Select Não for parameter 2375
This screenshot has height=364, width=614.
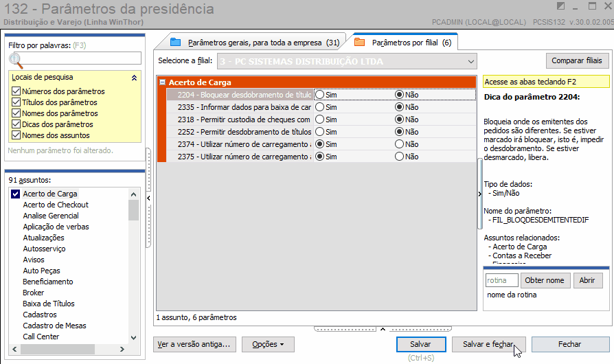point(399,157)
